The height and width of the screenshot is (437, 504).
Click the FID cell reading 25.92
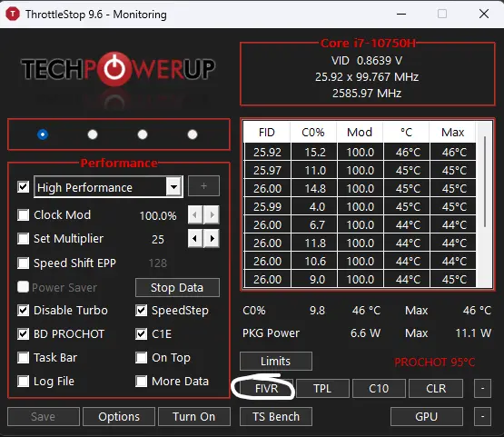267,152
